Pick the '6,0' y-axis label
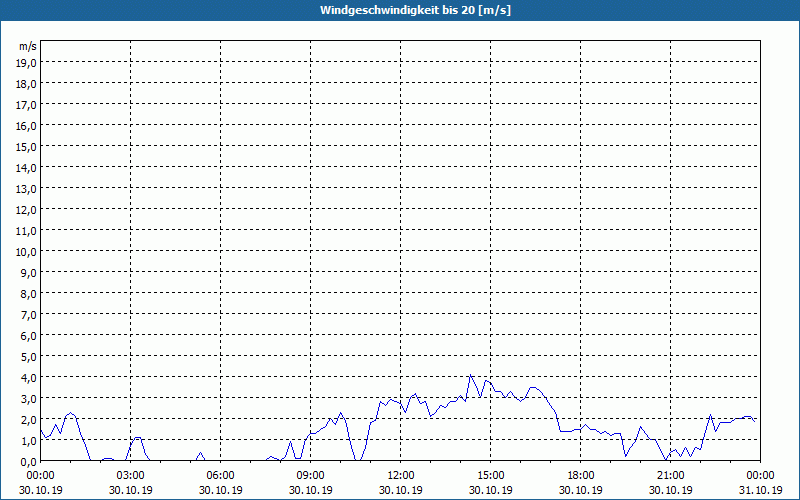Image resolution: width=800 pixels, height=500 pixels. [x=29, y=336]
